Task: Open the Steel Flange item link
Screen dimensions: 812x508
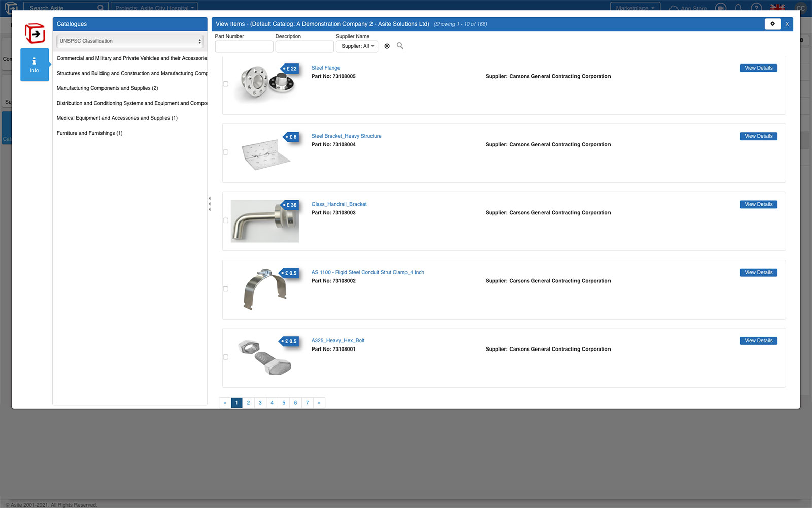Action: coord(326,68)
